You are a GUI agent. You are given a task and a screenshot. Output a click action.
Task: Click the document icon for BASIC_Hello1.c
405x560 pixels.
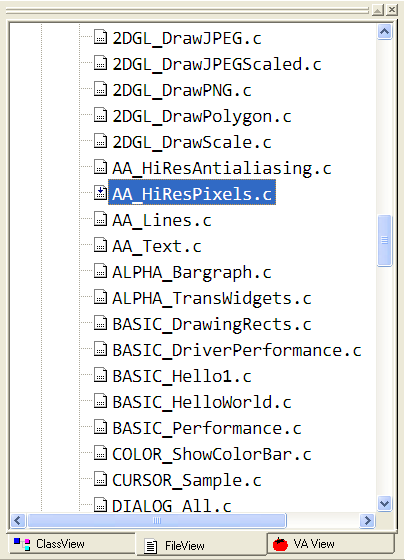coord(100,375)
